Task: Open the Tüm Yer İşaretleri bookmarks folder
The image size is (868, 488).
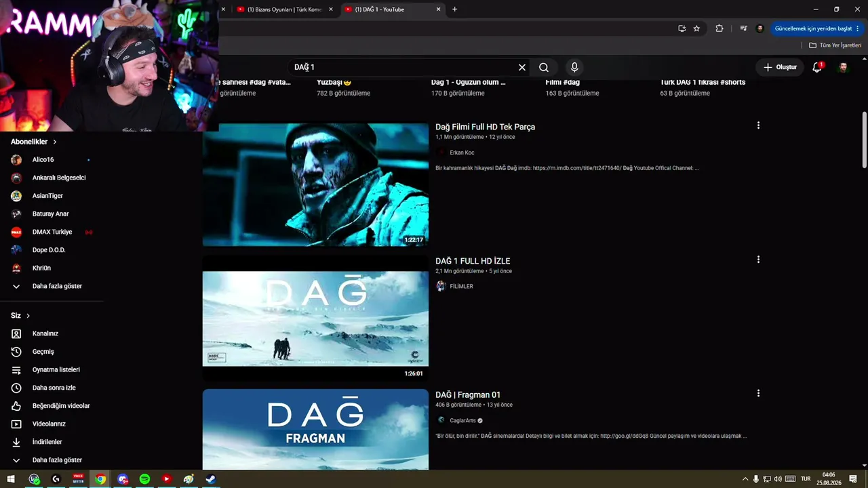Action: tap(835, 45)
